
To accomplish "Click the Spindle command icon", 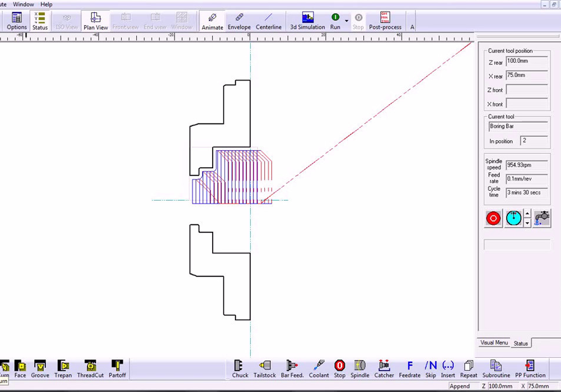I will tap(360, 368).
